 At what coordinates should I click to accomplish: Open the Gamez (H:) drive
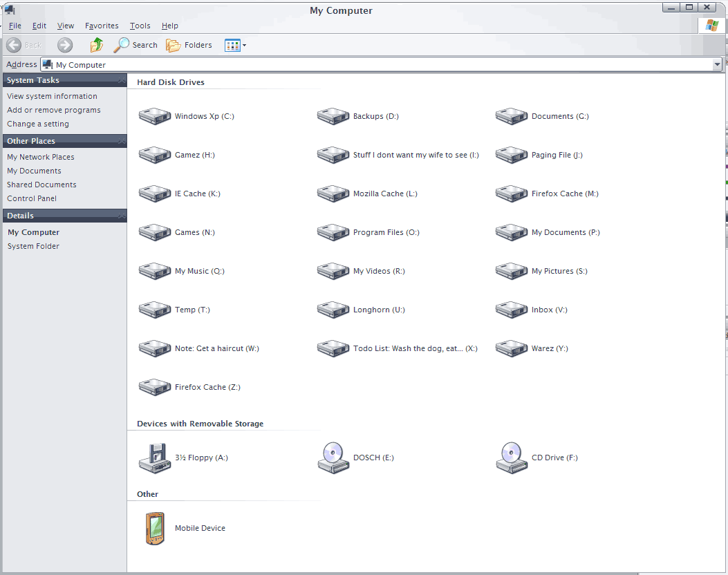[x=194, y=155]
